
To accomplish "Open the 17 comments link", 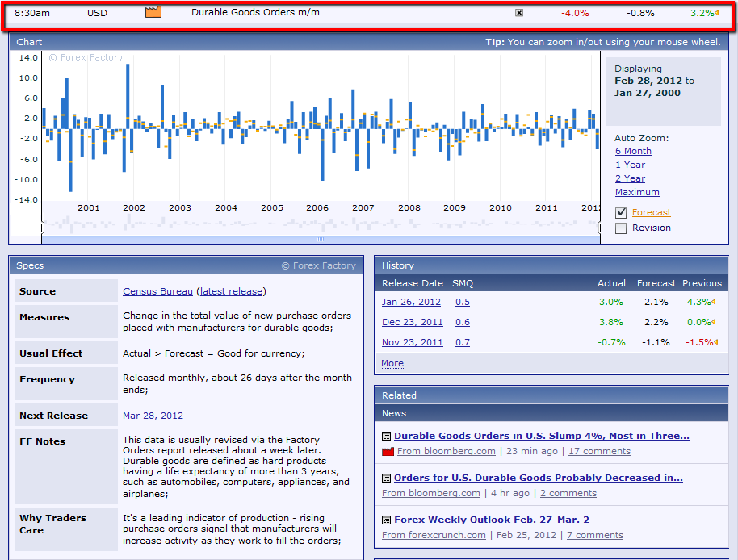I will [599, 451].
